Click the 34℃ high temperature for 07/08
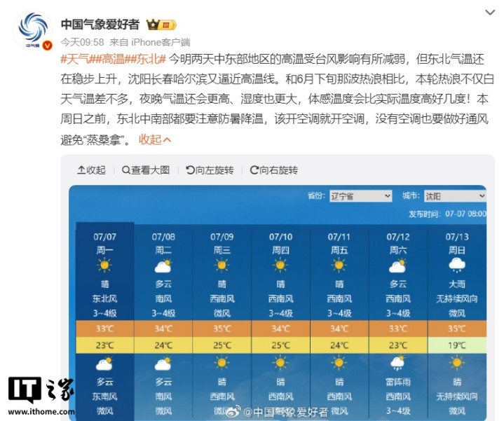Image resolution: width=504 pixels, height=421 pixels. [163, 329]
